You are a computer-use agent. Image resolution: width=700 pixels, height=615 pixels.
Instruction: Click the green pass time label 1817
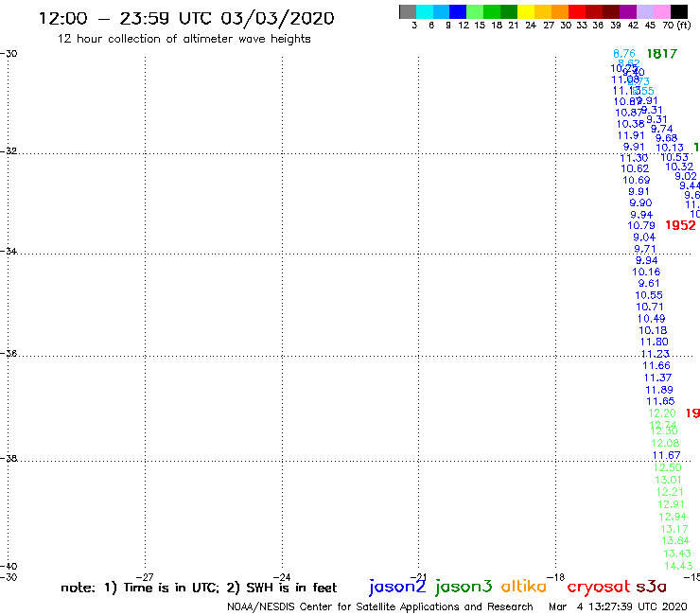(661, 54)
